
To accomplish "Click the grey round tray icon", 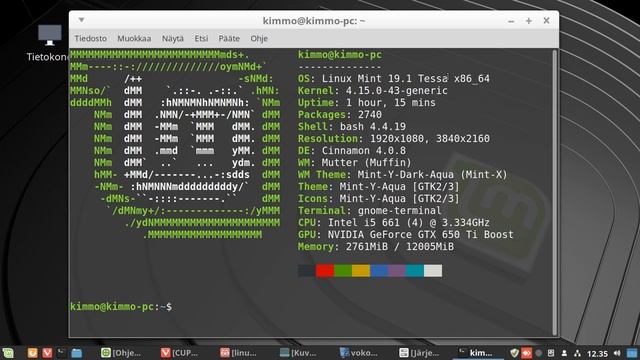I will [539, 353].
